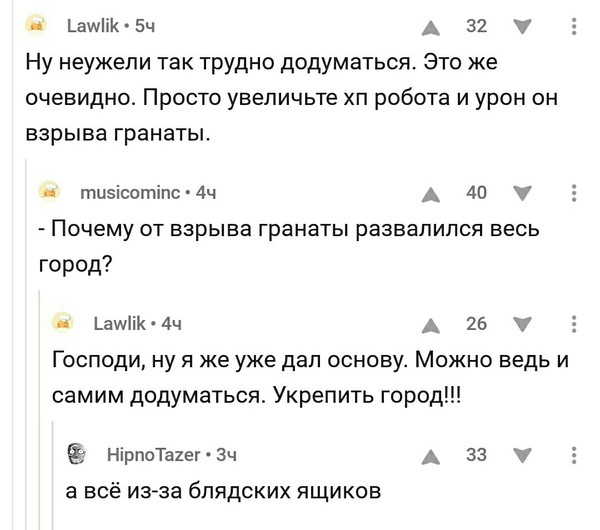The width and height of the screenshot is (600, 530).
Task: Open more options for Lawlik's 26-point reply
Action: [x=573, y=323]
